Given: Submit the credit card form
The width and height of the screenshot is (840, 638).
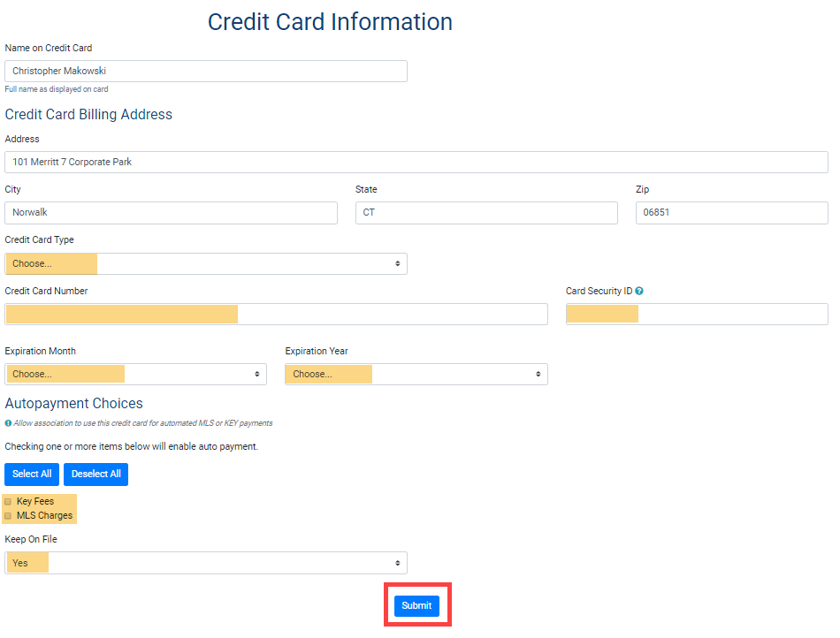Looking at the screenshot, I should 416,605.
